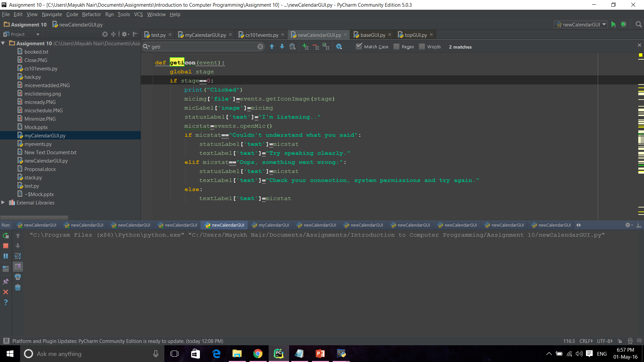Hide the Run tool window
644x362 pixels.
[x=639, y=225]
